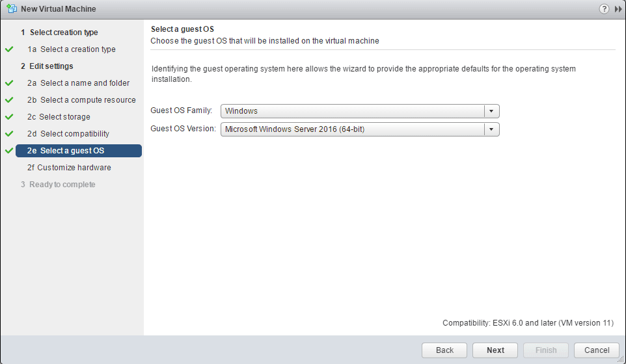
Task: Click green checkmark beside Select a name and folder
Action: coord(9,83)
